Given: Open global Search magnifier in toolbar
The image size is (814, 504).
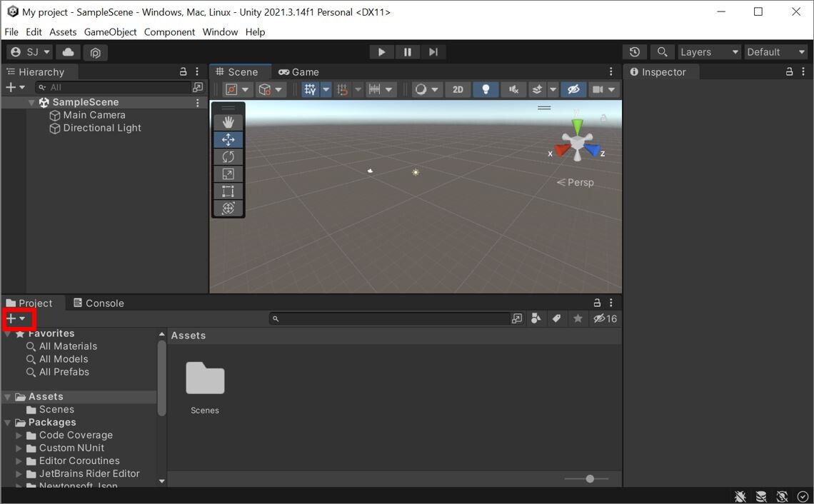Looking at the screenshot, I should pyautogui.click(x=662, y=52).
